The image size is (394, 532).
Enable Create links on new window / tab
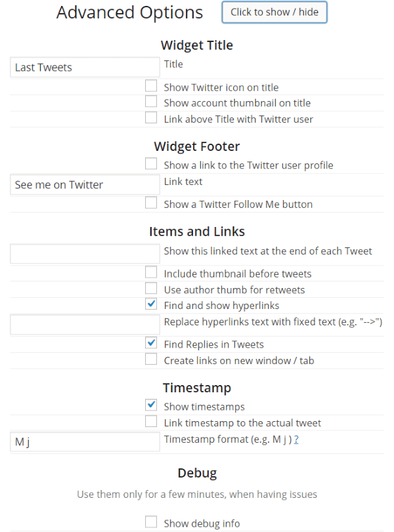(150, 359)
